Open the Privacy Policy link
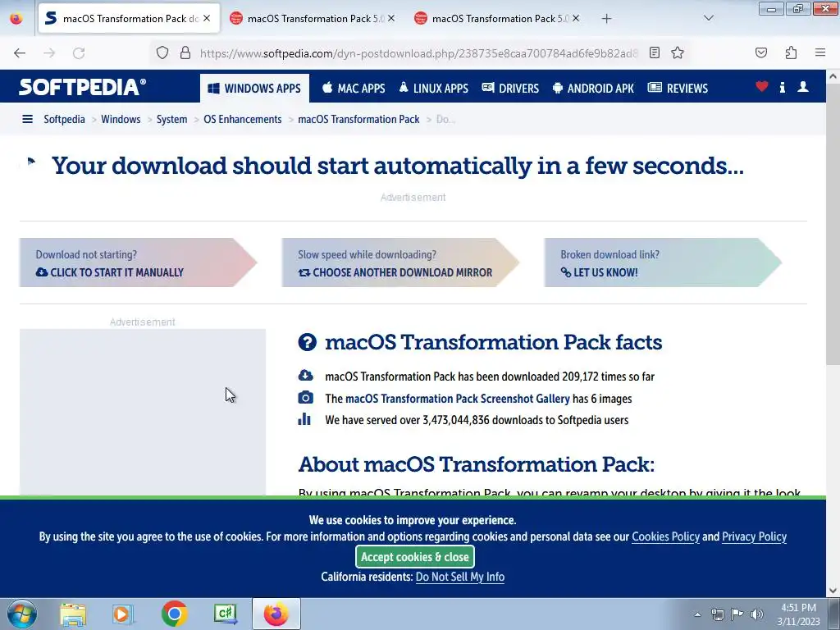This screenshot has height=630, width=840. coord(755,536)
